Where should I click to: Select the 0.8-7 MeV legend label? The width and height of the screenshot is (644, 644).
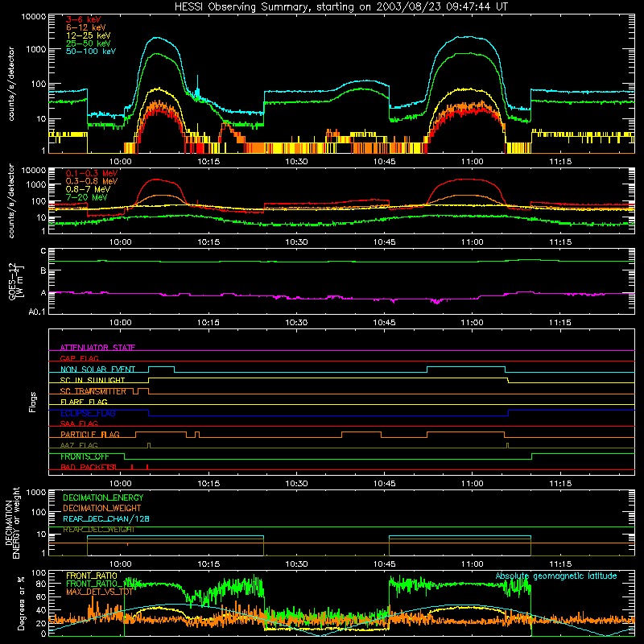(88, 189)
